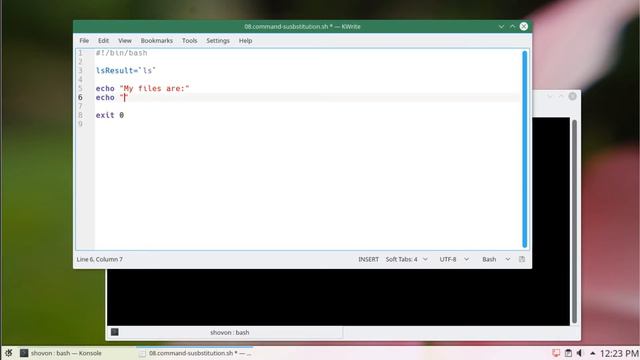Click the "My files are:" string on line 5
Screen dimensions: 640x360
pos(155,89)
